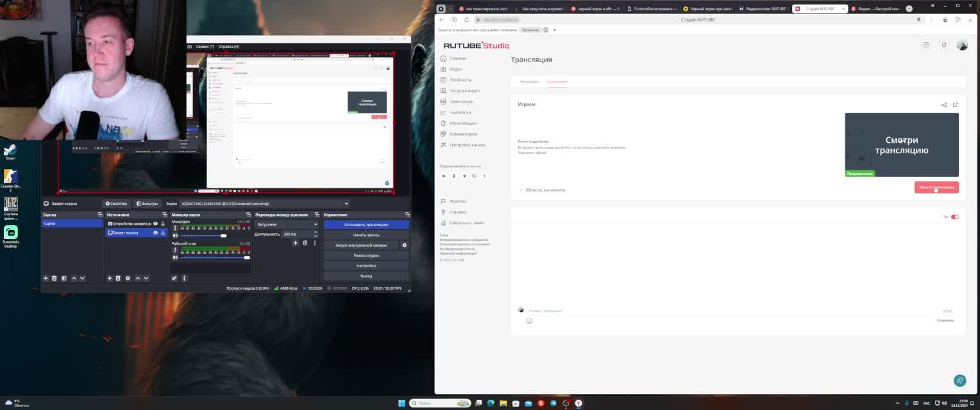This screenshot has height=410, width=980.
Task: Remove scene transition with trash icon
Action: click(x=305, y=243)
